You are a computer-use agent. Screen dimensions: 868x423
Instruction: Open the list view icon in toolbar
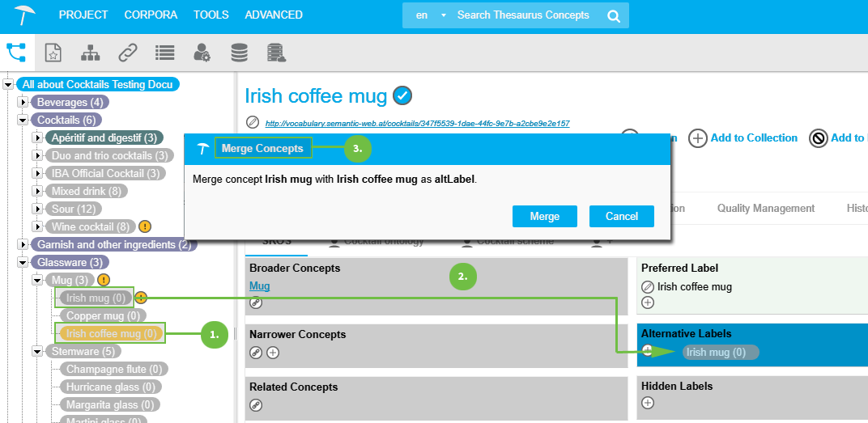[x=165, y=53]
